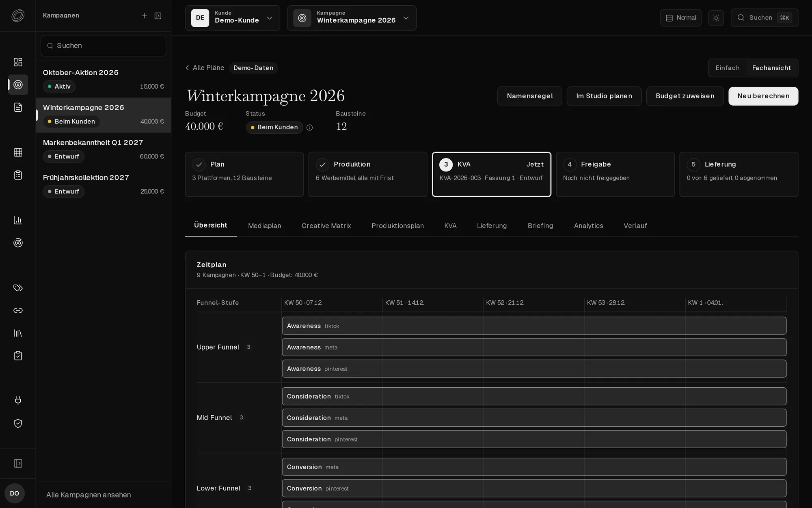Select the KVA step card
This screenshot has height=508, width=812.
492,174
